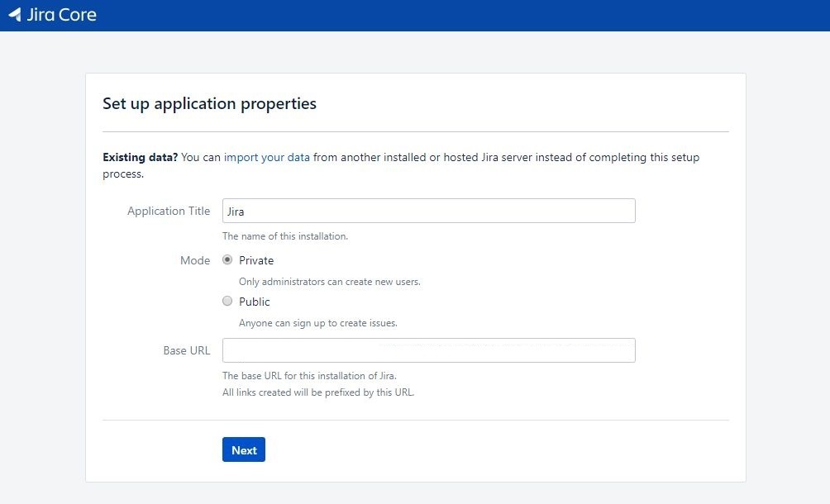Focus the Application Title input field
The height and width of the screenshot is (504, 830).
tap(429, 211)
